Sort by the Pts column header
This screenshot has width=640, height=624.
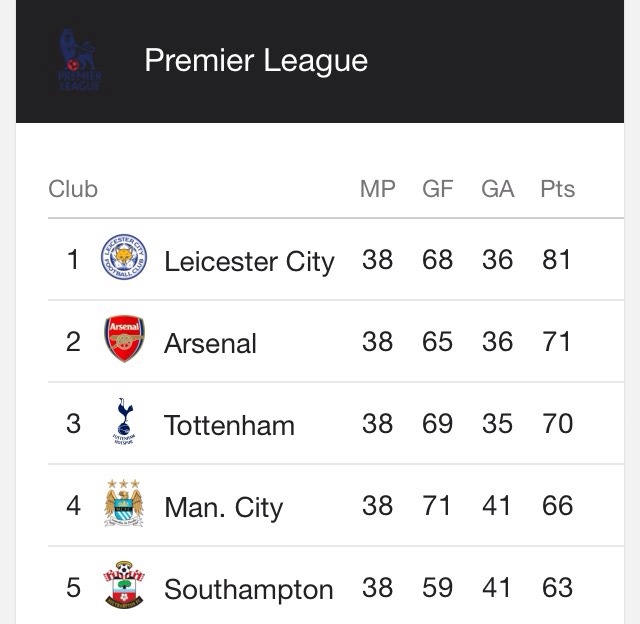click(x=558, y=189)
